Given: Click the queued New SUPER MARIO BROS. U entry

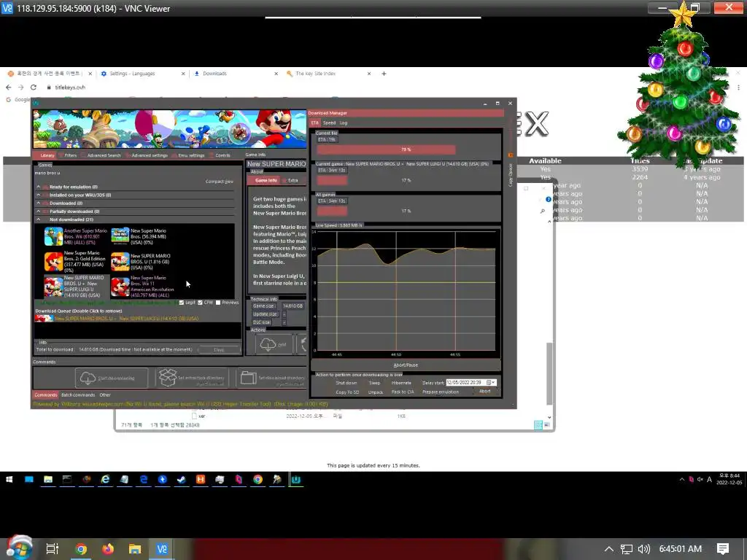Looking at the screenshot, I should [117, 319].
